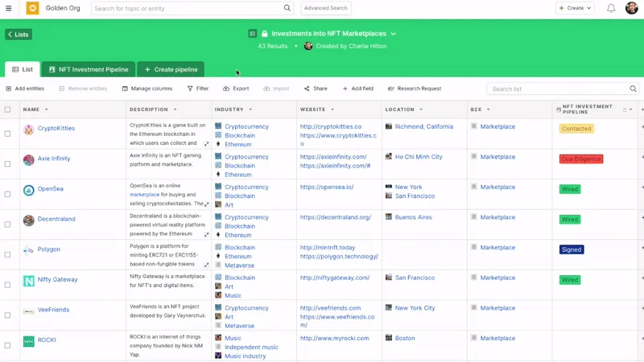This screenshot has width=644, height=362.
Task: Switch to the NFT Investment Pipeline tab
Action: point(89,70)
